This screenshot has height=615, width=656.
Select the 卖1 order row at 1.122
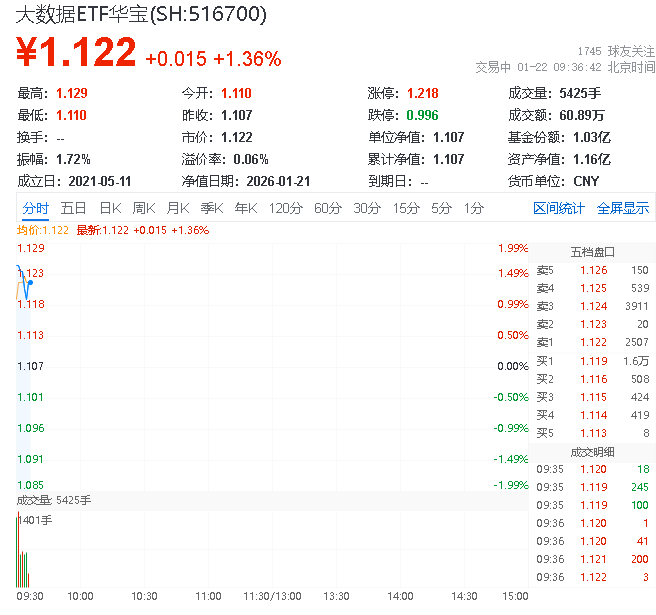(592, 342)
